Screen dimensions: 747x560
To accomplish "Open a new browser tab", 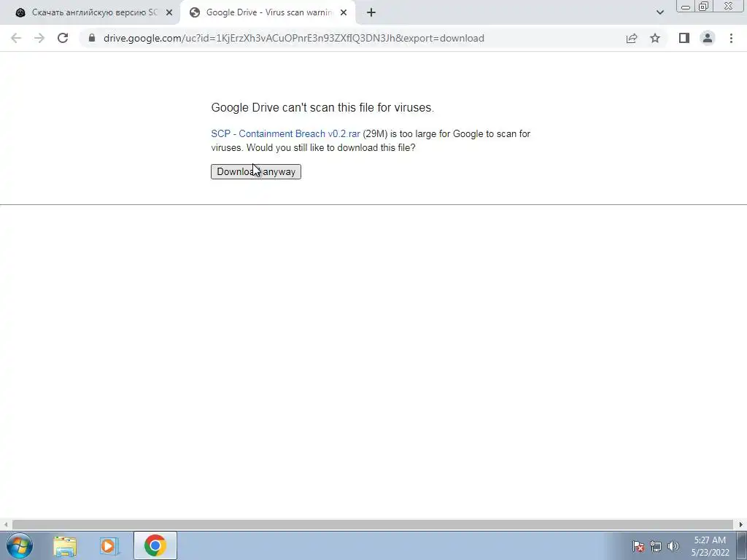I will [x=371, y=13].
